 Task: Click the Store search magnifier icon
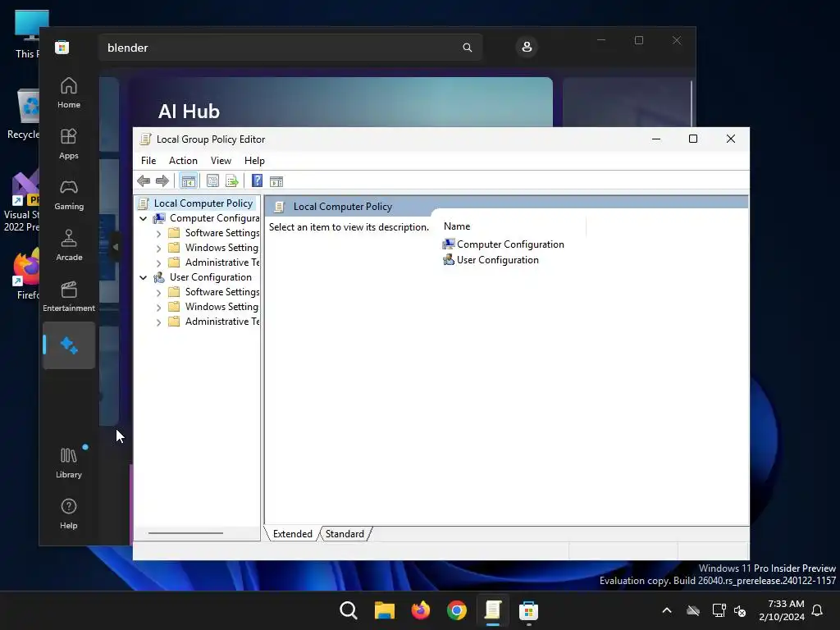click(x=467, y=48)
